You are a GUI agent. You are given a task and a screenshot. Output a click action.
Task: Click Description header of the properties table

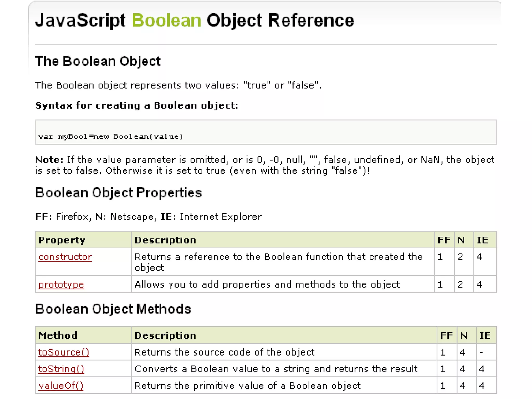(x=165, y=240)
